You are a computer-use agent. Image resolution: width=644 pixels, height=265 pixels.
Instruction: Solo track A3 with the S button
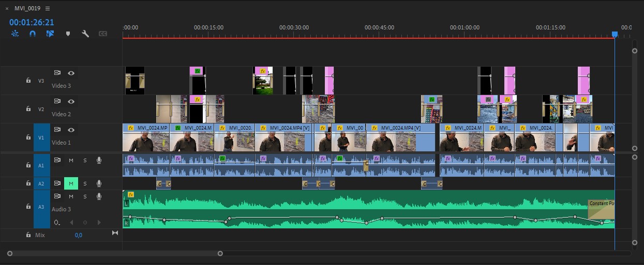point(85,196)
